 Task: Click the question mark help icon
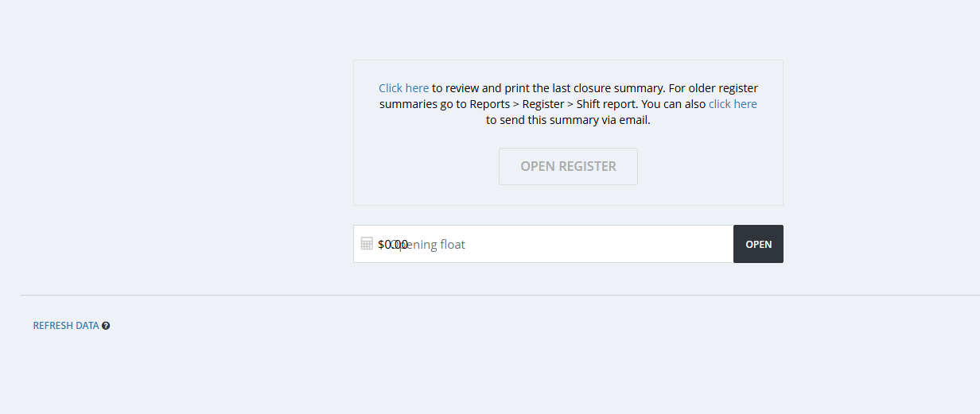tap(106, 326)
